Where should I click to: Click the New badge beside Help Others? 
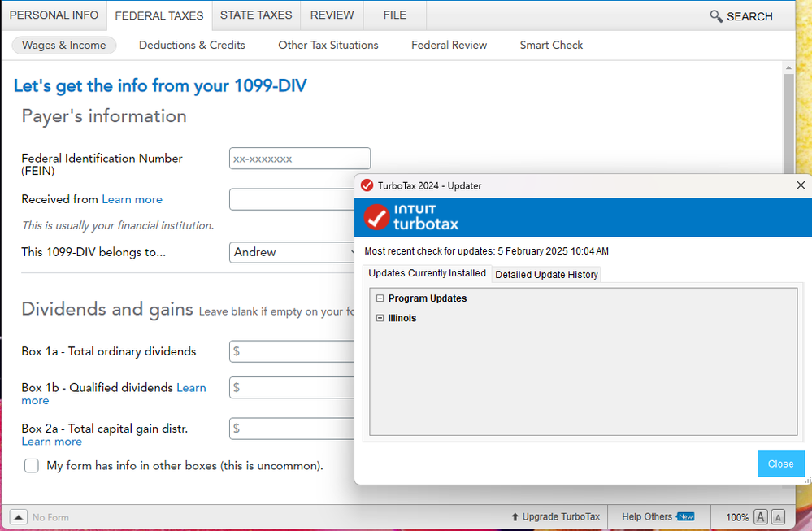click(685, 516)
